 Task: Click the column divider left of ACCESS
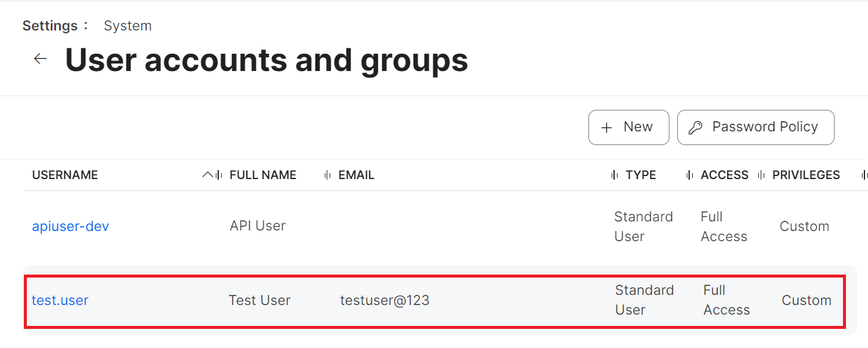[x=690, y=175]
